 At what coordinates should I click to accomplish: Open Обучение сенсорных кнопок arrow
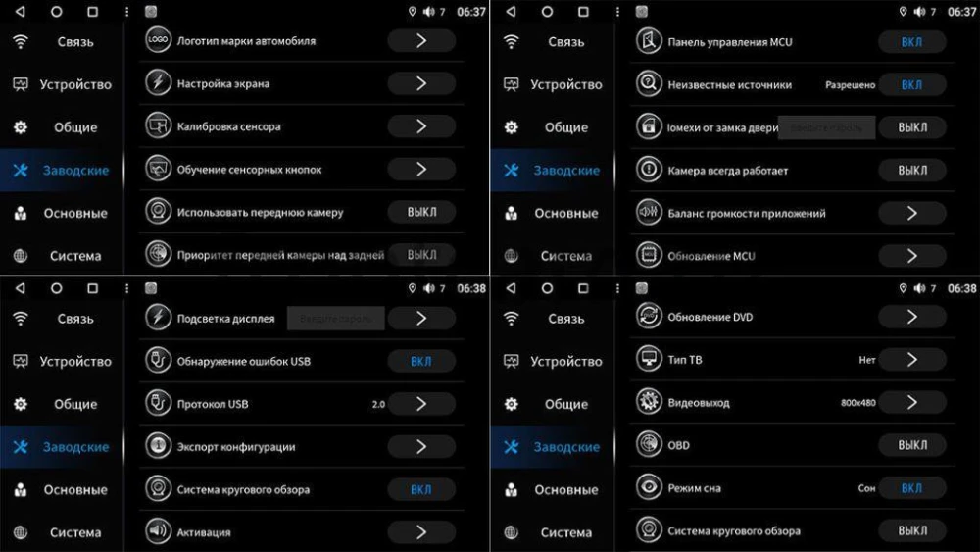421,169
